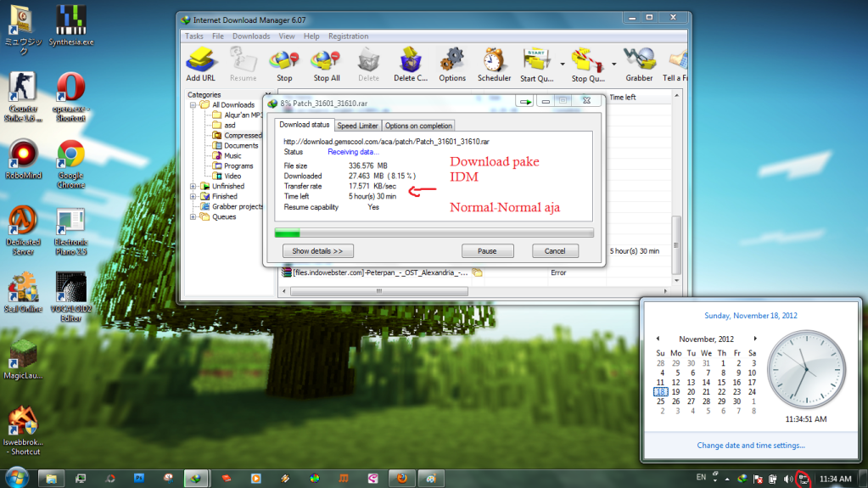Image resolution: width=868 pixels, height=488 pixels.
Task: Click the taskbar clock showing 11:34 AM
Action: coord(836,479)
